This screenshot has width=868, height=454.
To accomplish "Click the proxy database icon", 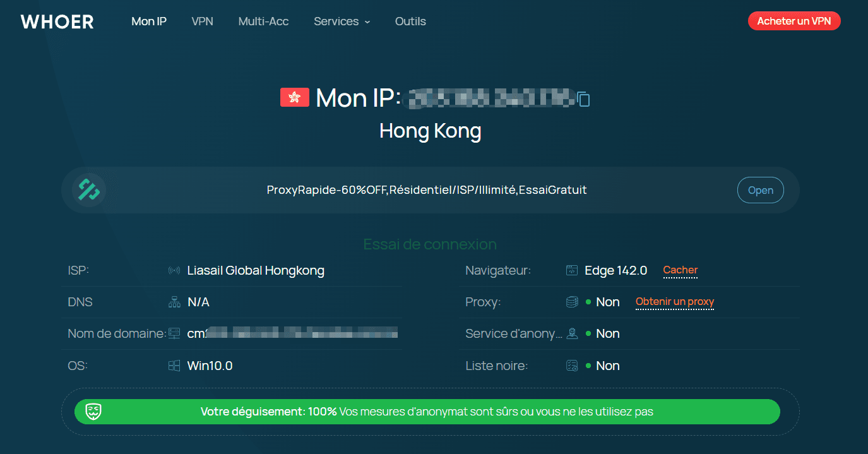I will tap(572, 302).
